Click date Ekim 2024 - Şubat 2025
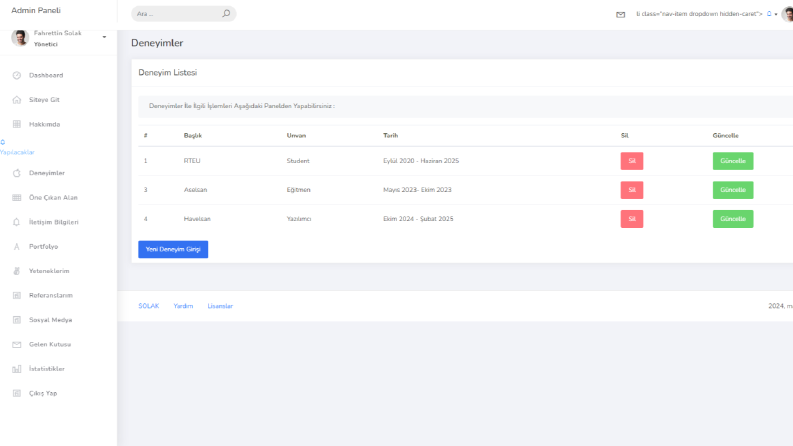The height and width of the screenshot is (446, 793). [418, 219]
